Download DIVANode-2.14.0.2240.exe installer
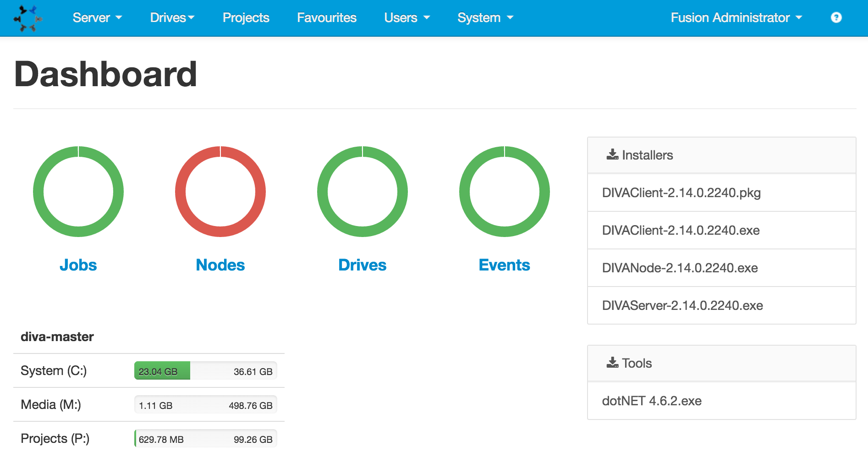 (x=722, y=268)
